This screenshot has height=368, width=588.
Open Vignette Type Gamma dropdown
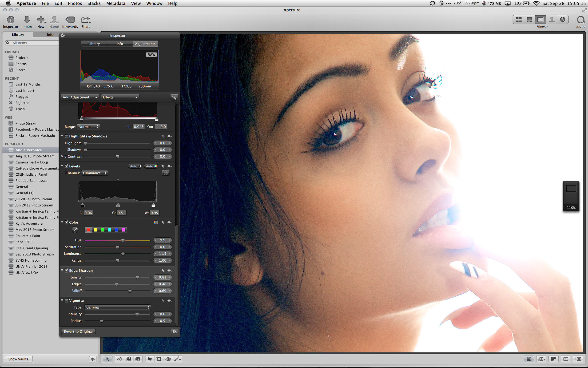click(118, 307)
